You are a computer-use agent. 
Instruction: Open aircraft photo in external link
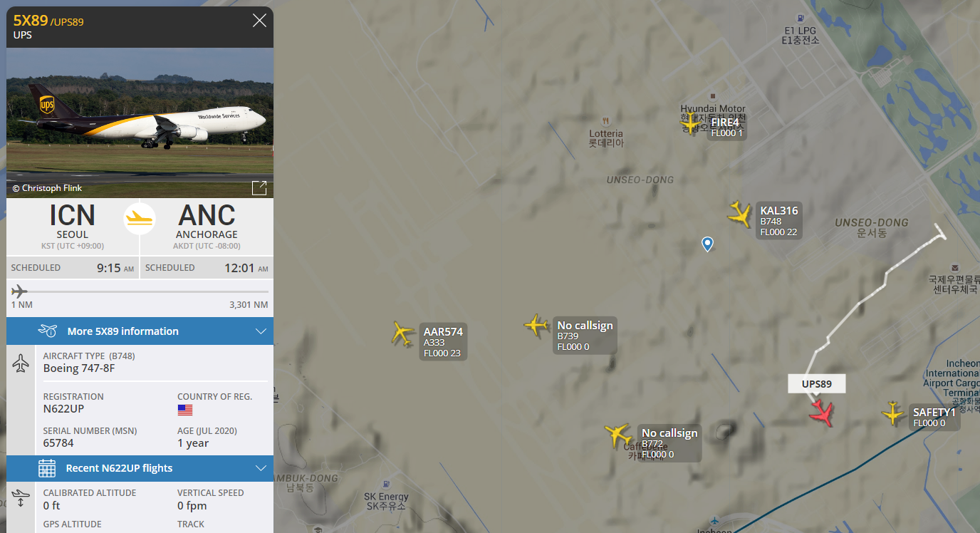click(x=259, y=188)
